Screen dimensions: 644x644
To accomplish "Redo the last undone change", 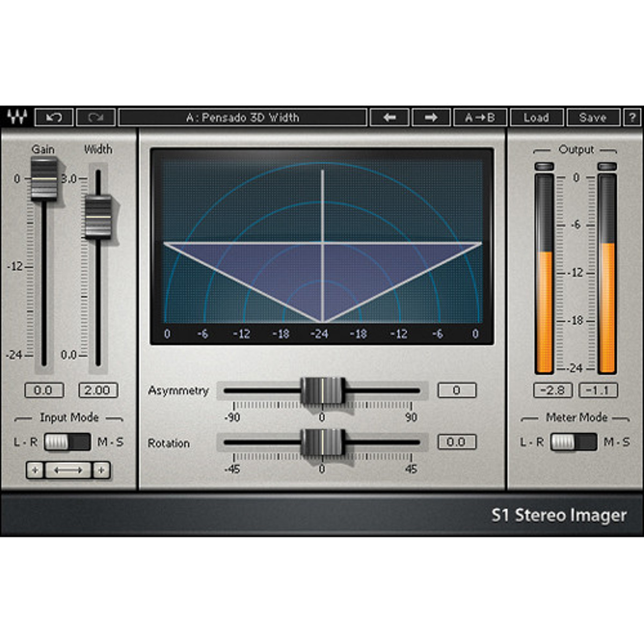I will (x=96, y=117).
